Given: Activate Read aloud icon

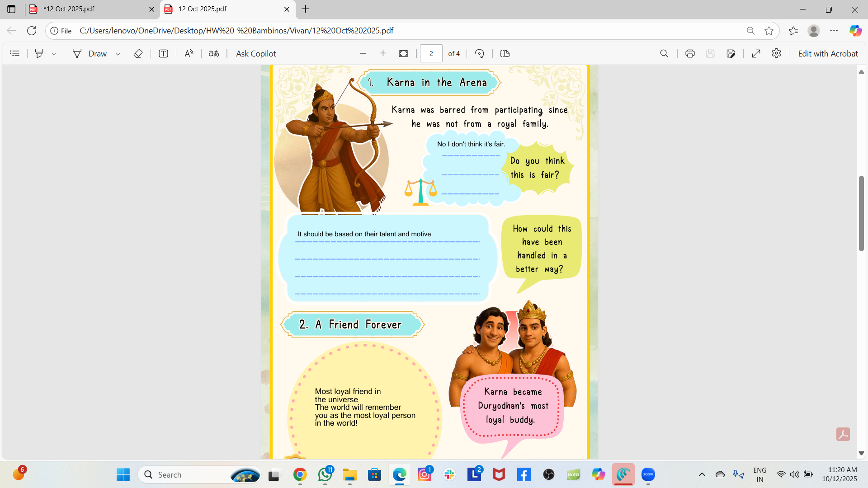Looking at the screenshot, I should 189,54.
